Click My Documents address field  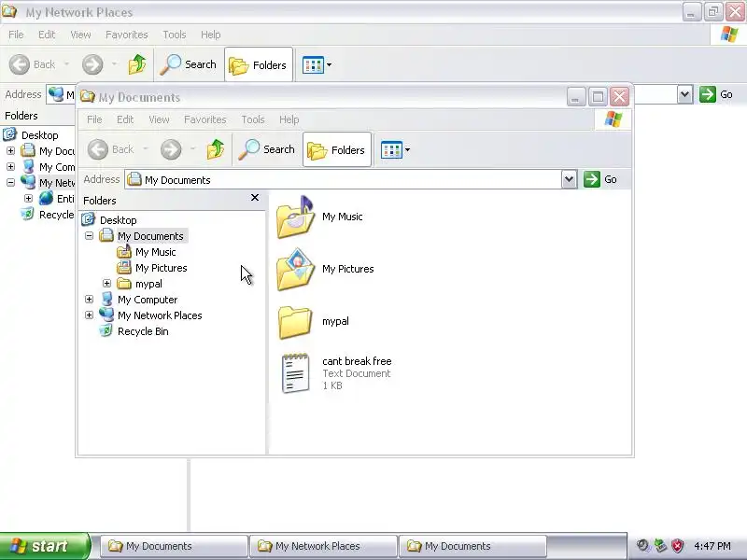[x=343, y=180]
